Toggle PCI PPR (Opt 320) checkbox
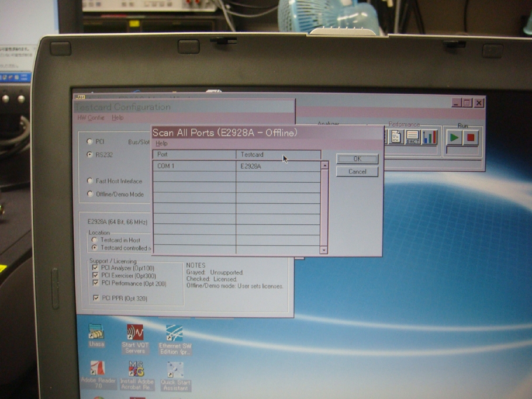532x399 pixels. tap(96, 298)
